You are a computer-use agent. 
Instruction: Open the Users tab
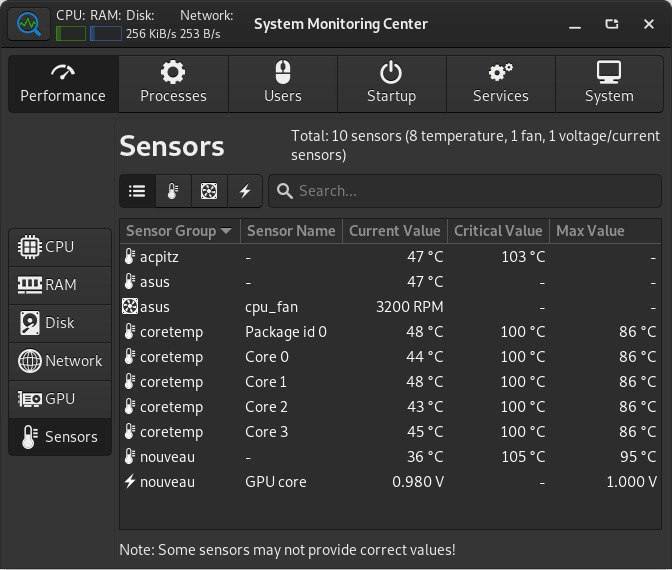[283, 84]
